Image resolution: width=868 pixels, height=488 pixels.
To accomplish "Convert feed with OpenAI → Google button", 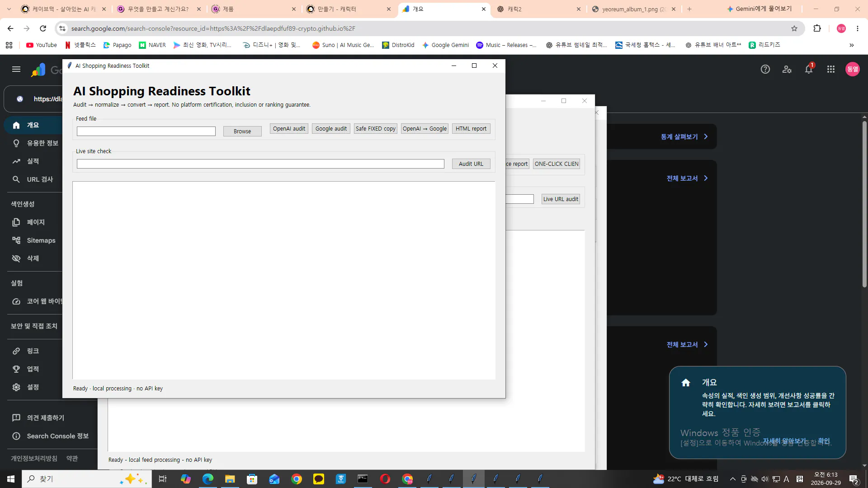I will point(425,129).
